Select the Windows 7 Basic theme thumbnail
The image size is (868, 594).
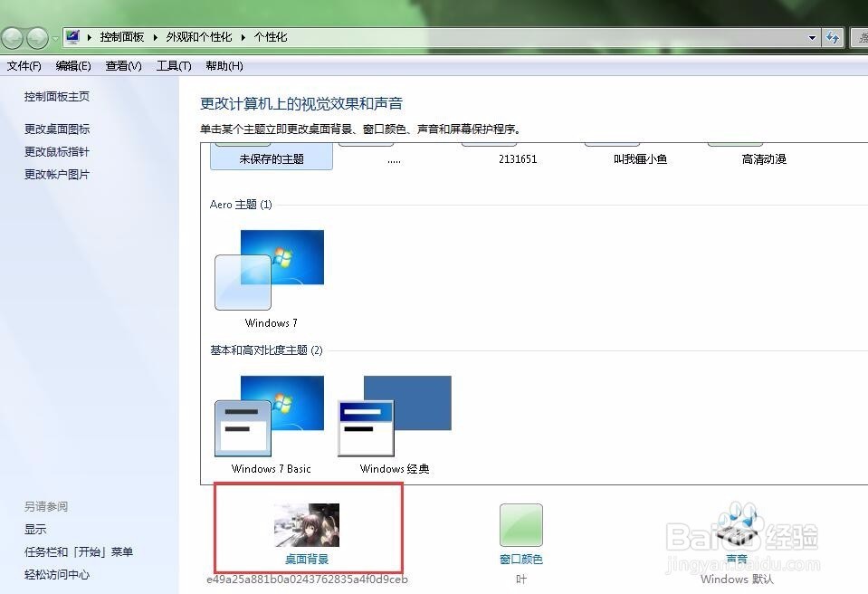[x=270, y=416]
